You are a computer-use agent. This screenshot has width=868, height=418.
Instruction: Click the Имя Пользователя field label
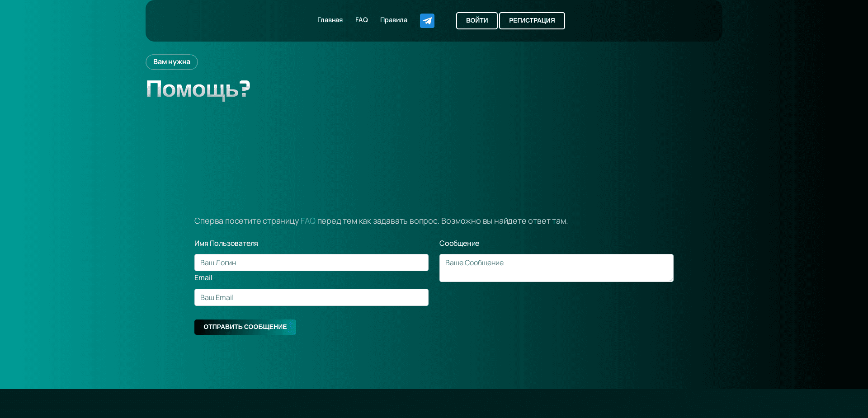point(226,243)
